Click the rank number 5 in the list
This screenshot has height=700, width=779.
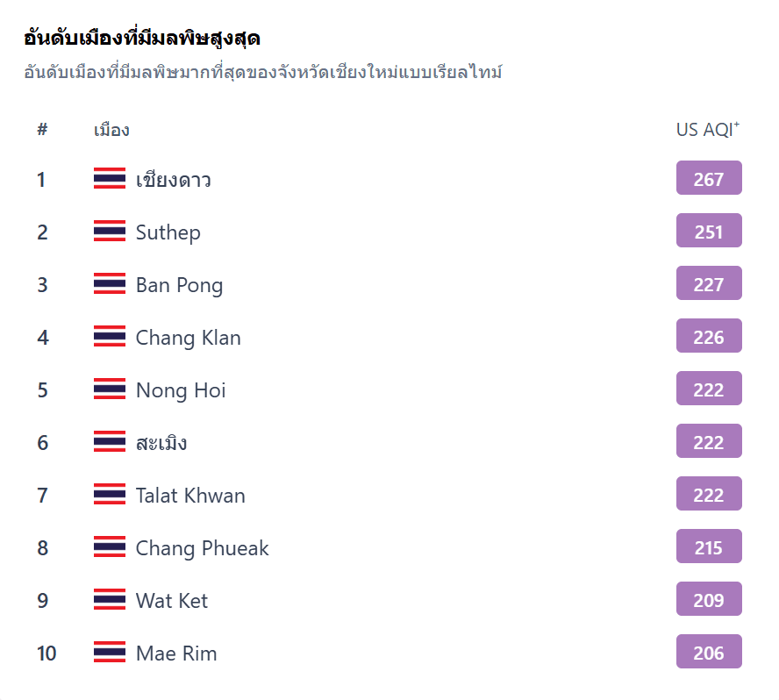42,389
